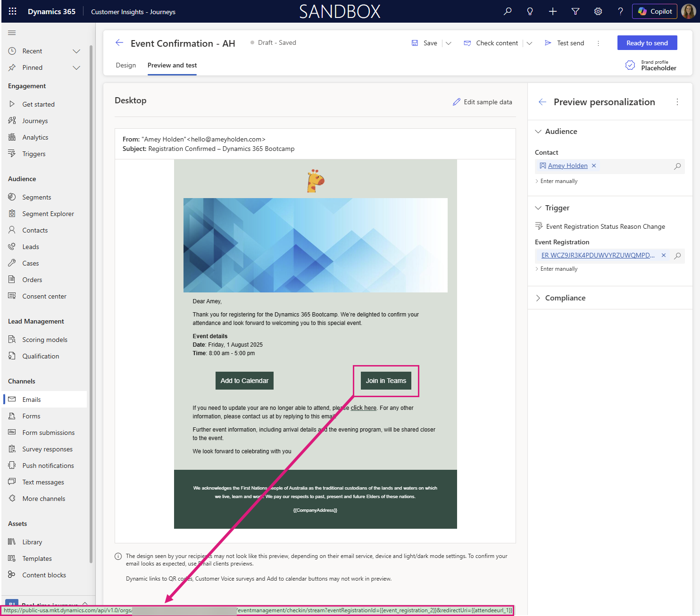Open the Dynamics 365 app launcher waffle
Screen dimensions: 700x616
coord(13,11)
